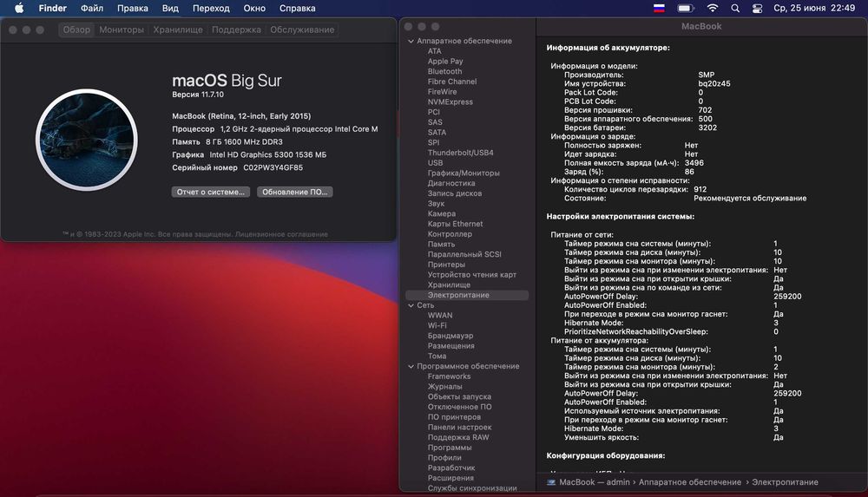Image resolution: width=868 pixels, height=497 pixels.
Task: Click serial number C02PW3Y4GF85
Action: point(273,167)
